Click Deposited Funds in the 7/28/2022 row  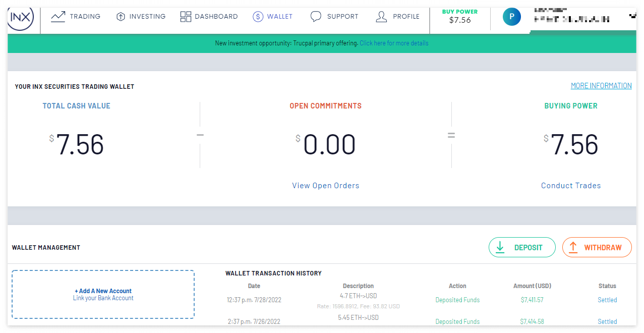click(457, 300)
